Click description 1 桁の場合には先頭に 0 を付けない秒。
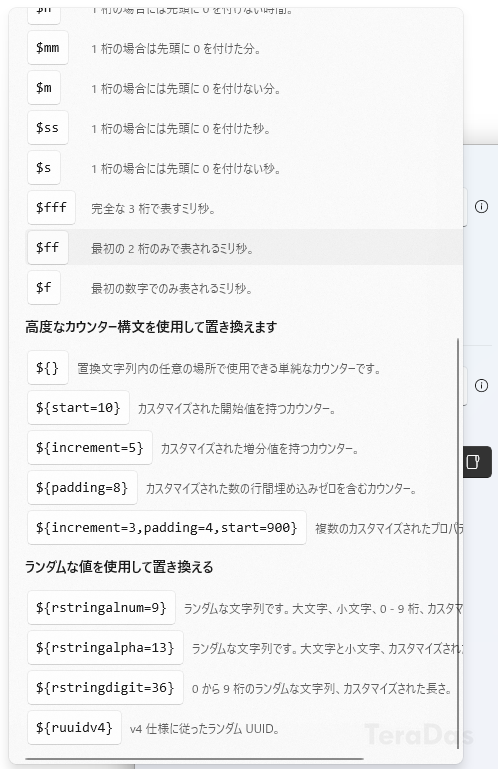 (x=186, y=169)
